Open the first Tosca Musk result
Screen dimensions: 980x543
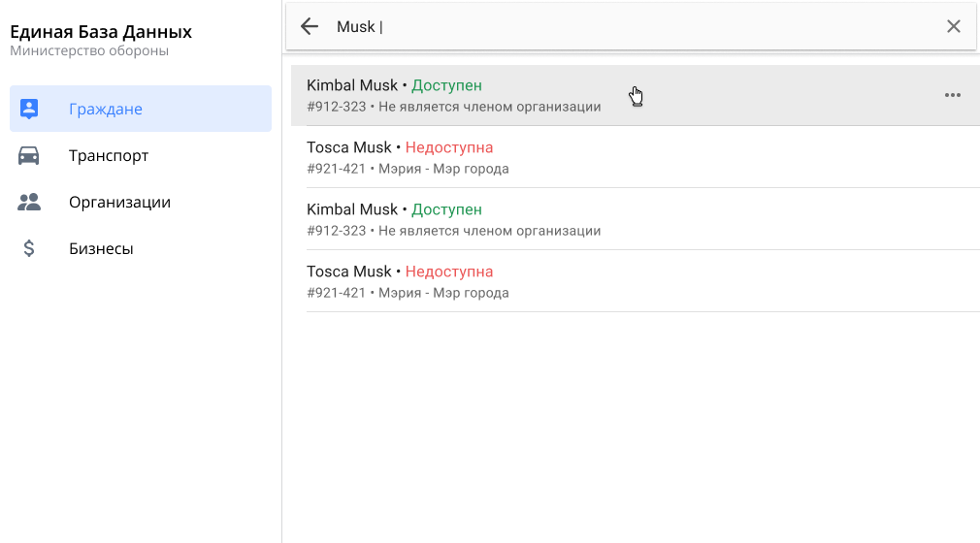[349, 147]
